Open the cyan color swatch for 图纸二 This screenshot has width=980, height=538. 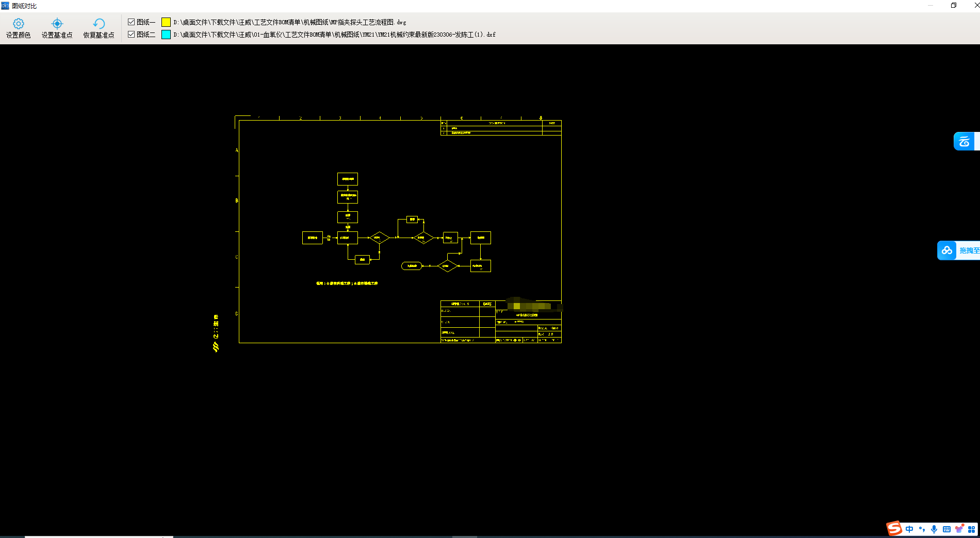166,35
